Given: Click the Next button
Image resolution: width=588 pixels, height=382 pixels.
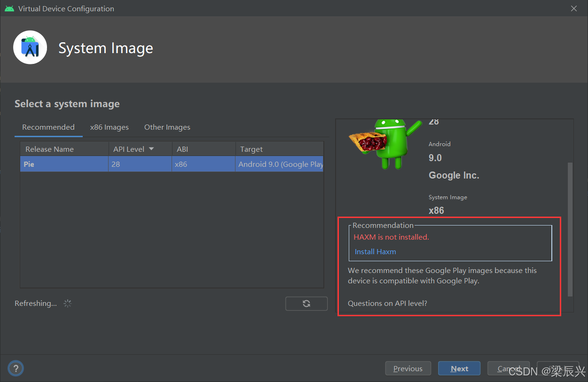Looking at the screenshot, I should tap(459, 368).
